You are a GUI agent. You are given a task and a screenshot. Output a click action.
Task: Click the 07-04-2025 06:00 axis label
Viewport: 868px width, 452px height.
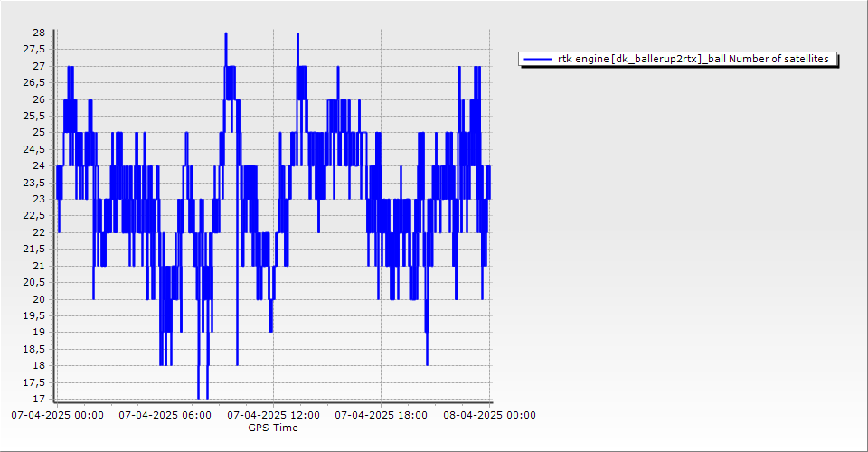pyautogui.click(x=165, y=415)
